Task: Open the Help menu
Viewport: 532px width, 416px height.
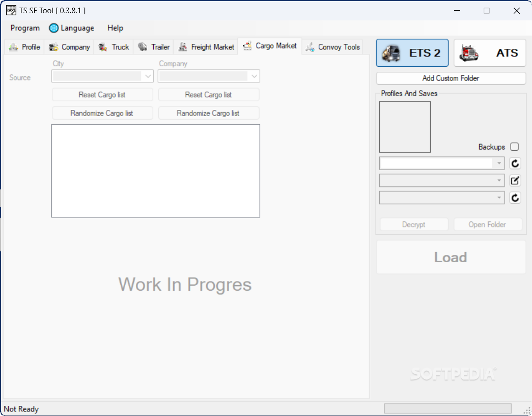Action: (x=115, y=28)
